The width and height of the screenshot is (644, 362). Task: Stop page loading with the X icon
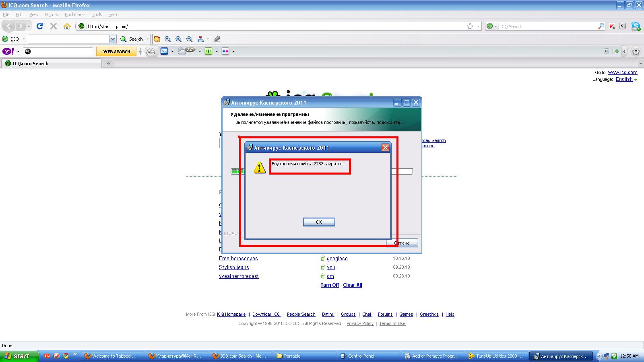pos(53,26)
